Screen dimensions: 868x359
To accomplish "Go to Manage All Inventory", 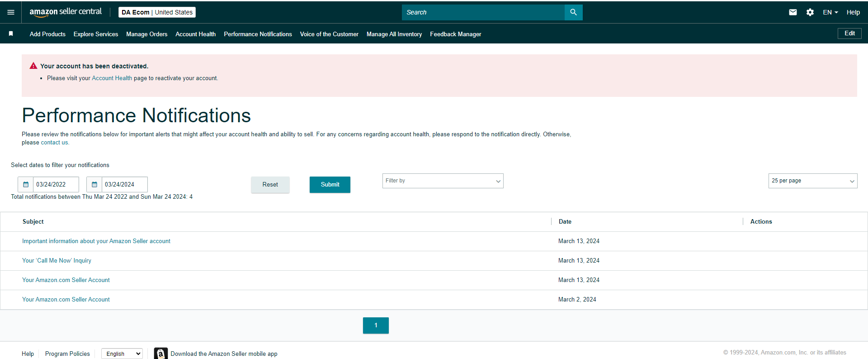I will (x=394, y=34).
